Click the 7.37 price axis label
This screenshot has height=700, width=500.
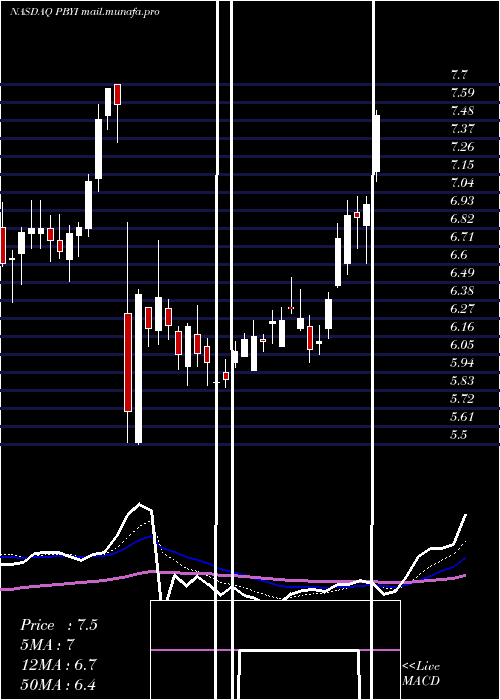[x=462, y=129]
